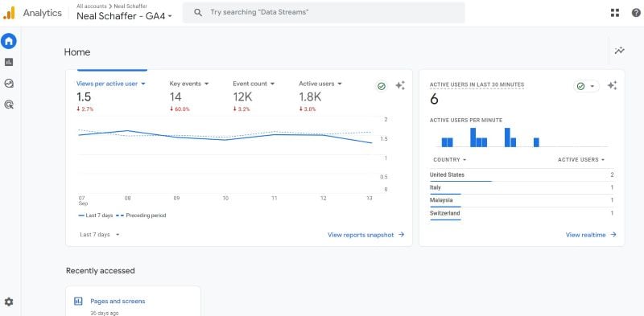Click the Preceding period legend entry
The width and height of the screenshot is (644, 316).
142,215
